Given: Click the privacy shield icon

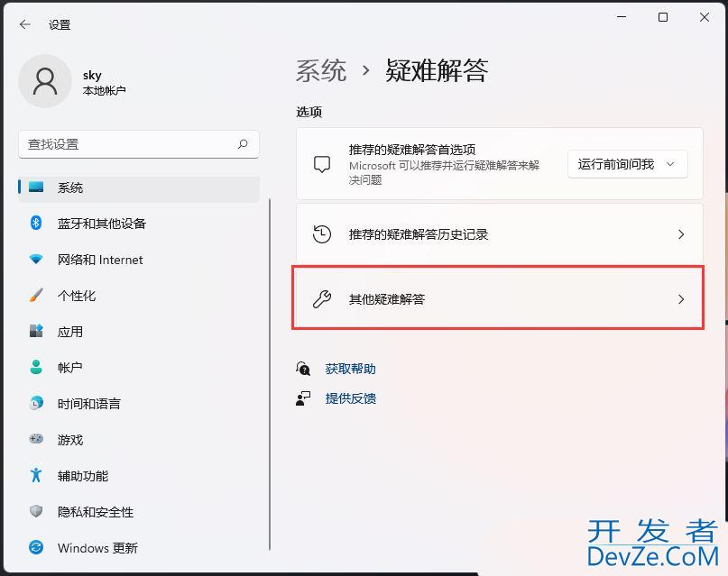Looking at the screenshot, I should pyautogui.click(x=36, y=511).
